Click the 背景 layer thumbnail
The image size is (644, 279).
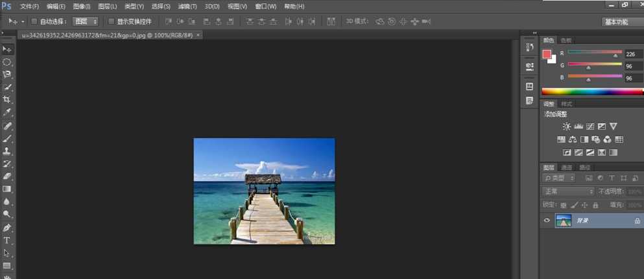(x=563, y=221)
